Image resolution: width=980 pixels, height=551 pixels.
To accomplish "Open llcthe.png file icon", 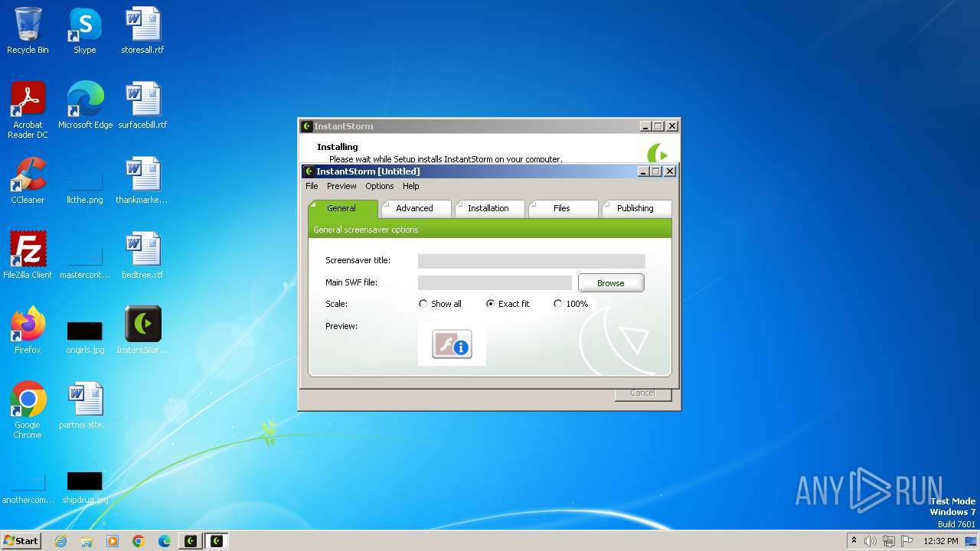I will pyautogui.click(x=84, y=184).
